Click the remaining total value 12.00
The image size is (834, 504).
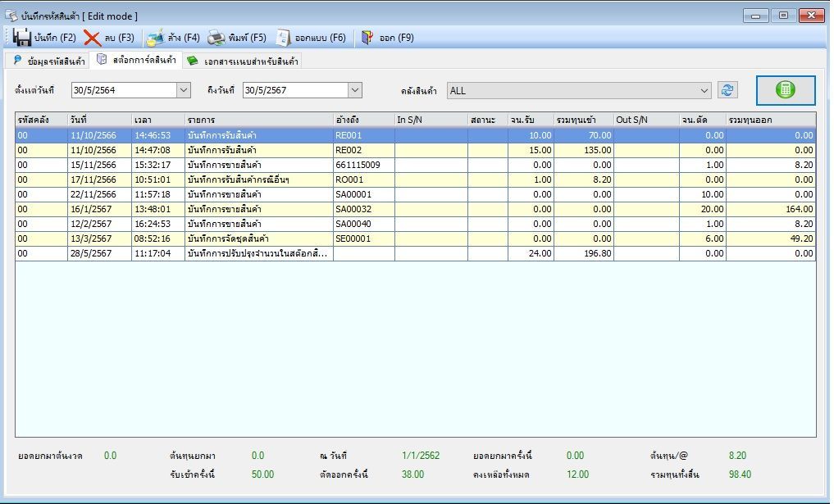(x=577, y=474)
